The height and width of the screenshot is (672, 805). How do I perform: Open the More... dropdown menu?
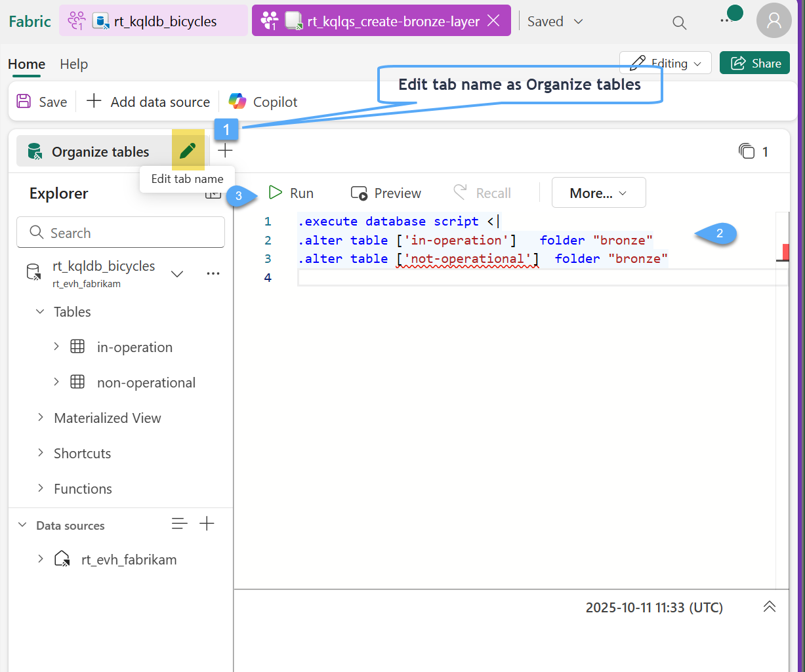tap(598, 193)
